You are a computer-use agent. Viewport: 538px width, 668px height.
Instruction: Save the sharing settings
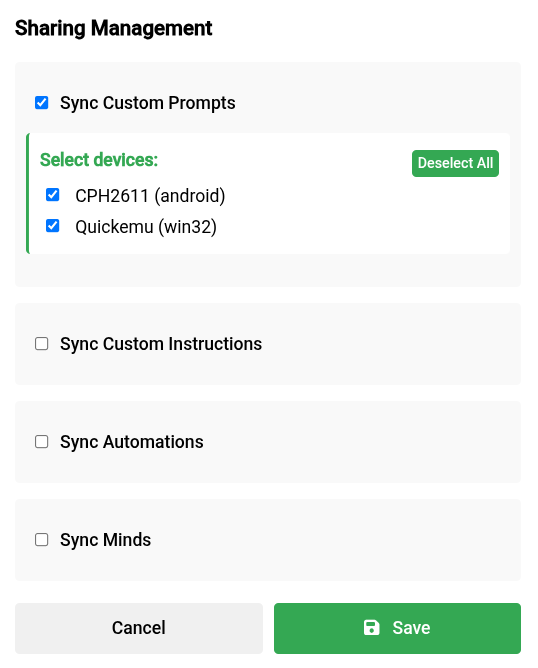397,628
